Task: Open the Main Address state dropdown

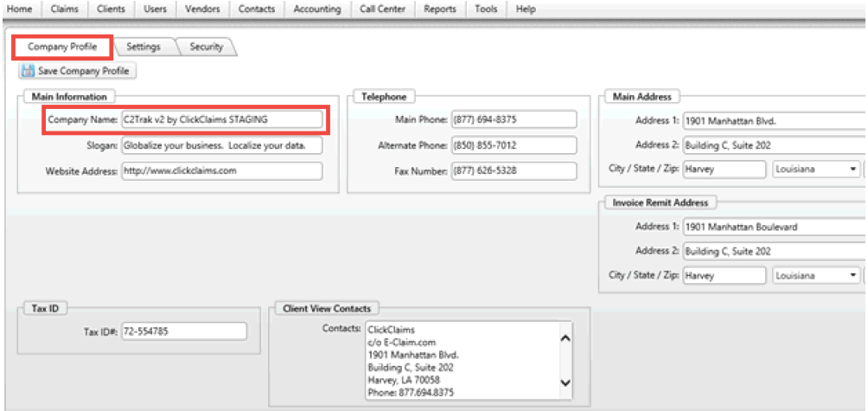Action: click(x=815, y=170)
